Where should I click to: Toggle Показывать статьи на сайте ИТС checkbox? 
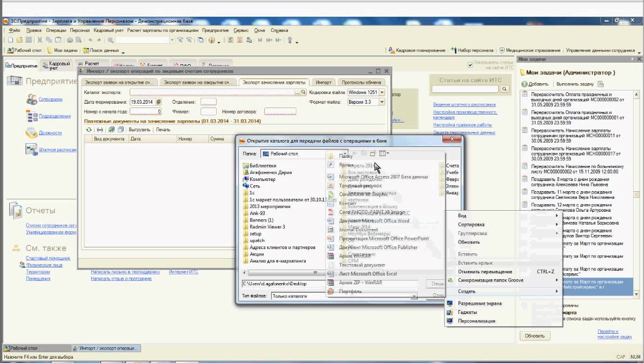click(470, 65)
